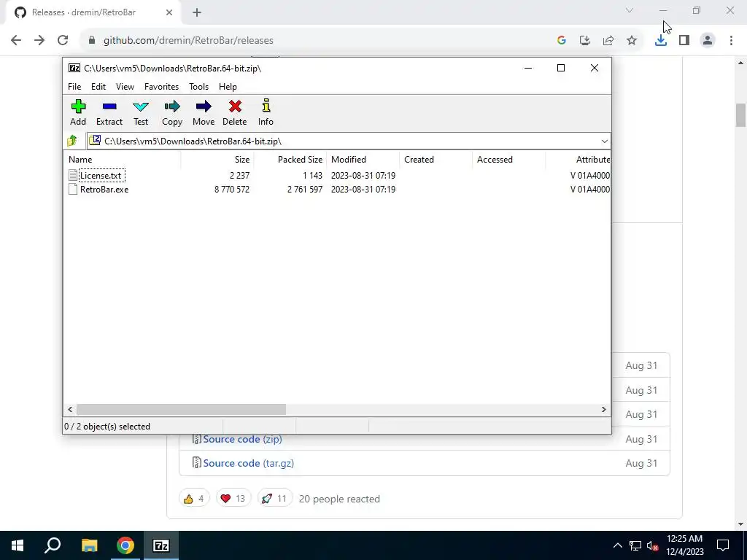Click the rocket reaction with 11
The height and width of the screenshot is (560, 747).
274,499
